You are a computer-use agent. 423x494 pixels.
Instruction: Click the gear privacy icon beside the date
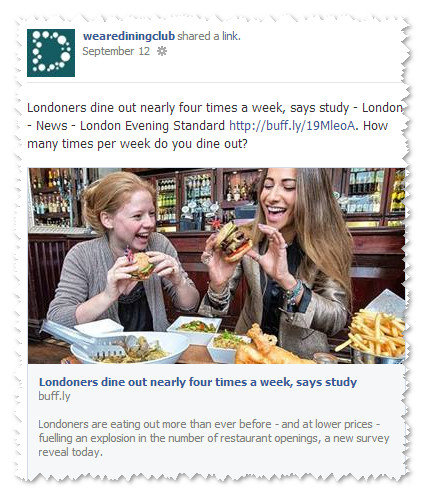coord(162,51)
